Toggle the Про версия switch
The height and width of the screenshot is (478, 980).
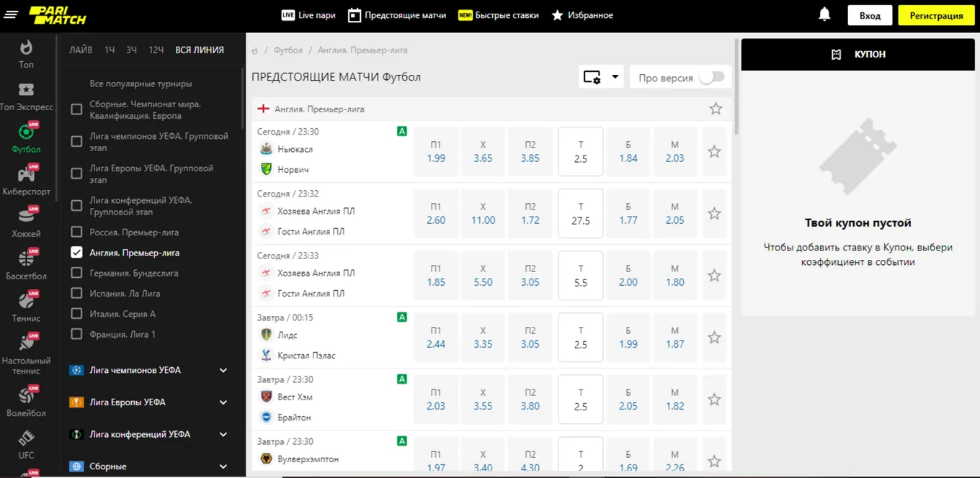click(x=711, y=77)
